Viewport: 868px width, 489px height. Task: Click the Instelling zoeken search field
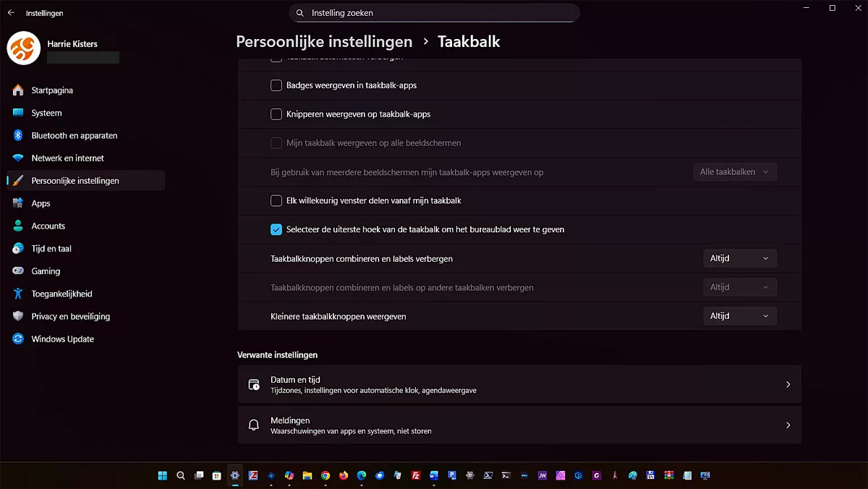point(434,12)
